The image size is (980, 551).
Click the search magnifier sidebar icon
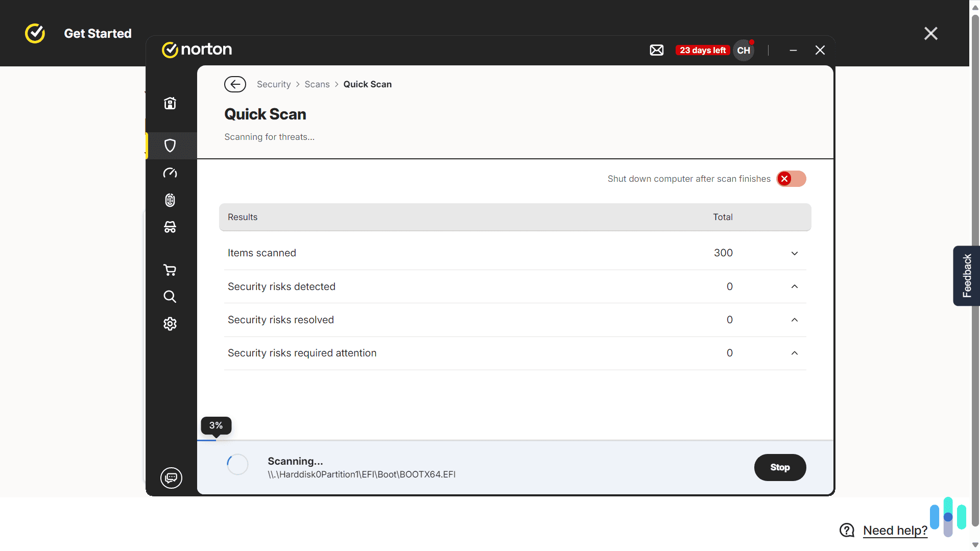point(170,297)
